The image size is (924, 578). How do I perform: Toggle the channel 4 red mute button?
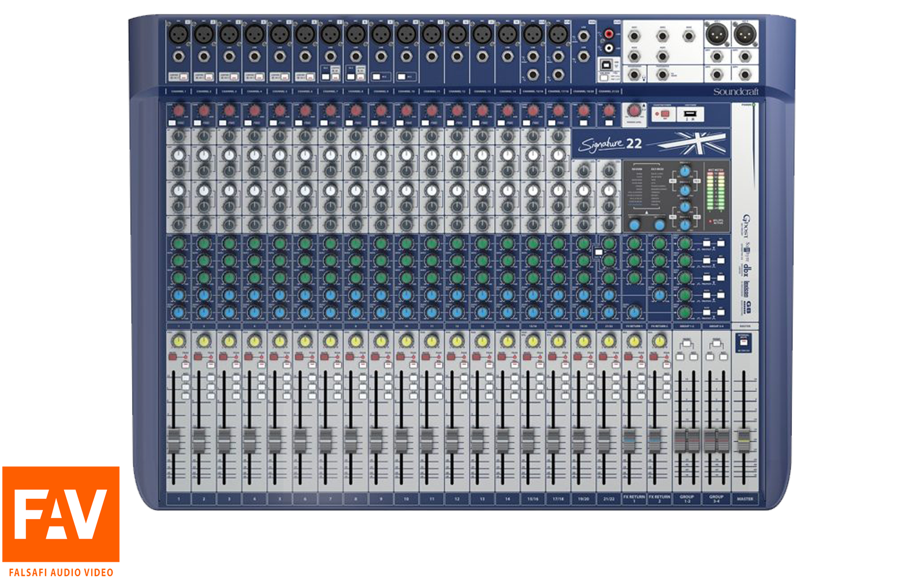coord(249,358)
